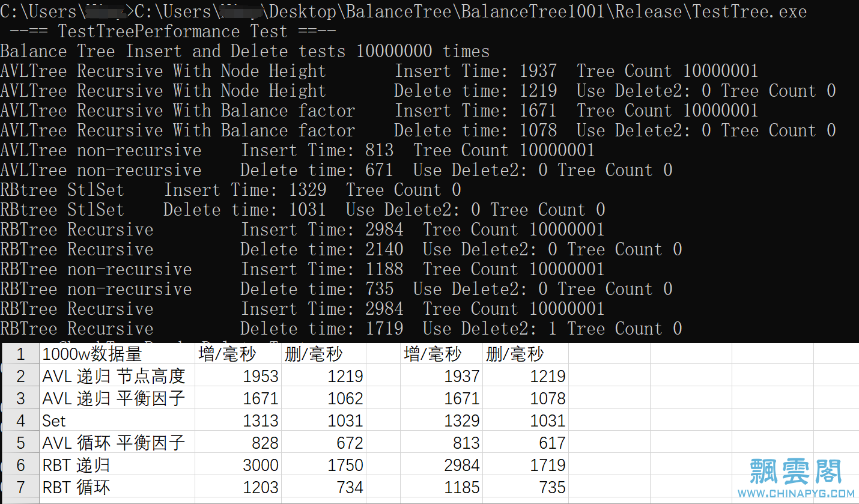Select spreadsheet row header 4

[21, 421]
